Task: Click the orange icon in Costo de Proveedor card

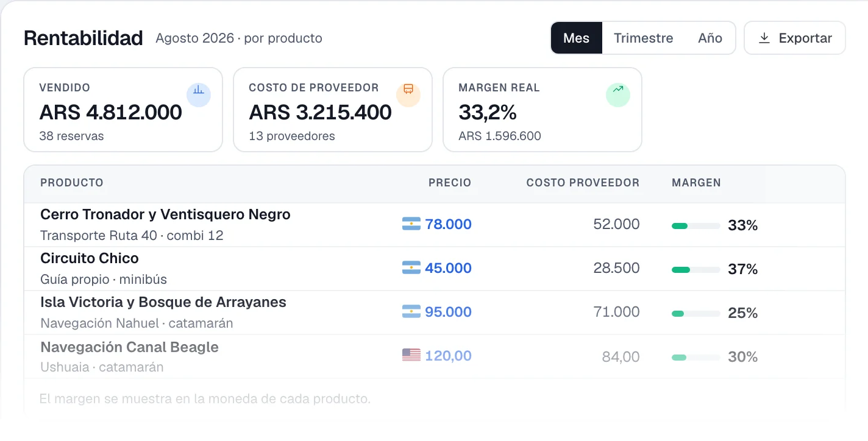Action: tap(408, 95)
